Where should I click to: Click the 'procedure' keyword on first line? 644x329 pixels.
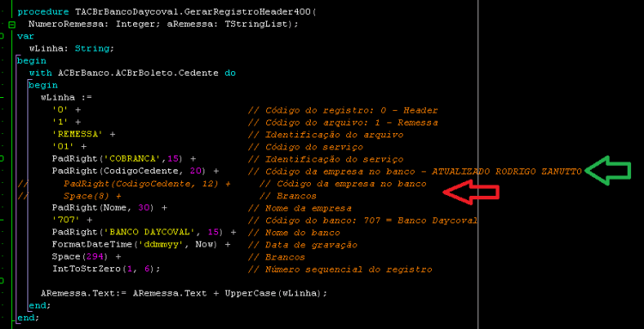(x=43, y=12)
